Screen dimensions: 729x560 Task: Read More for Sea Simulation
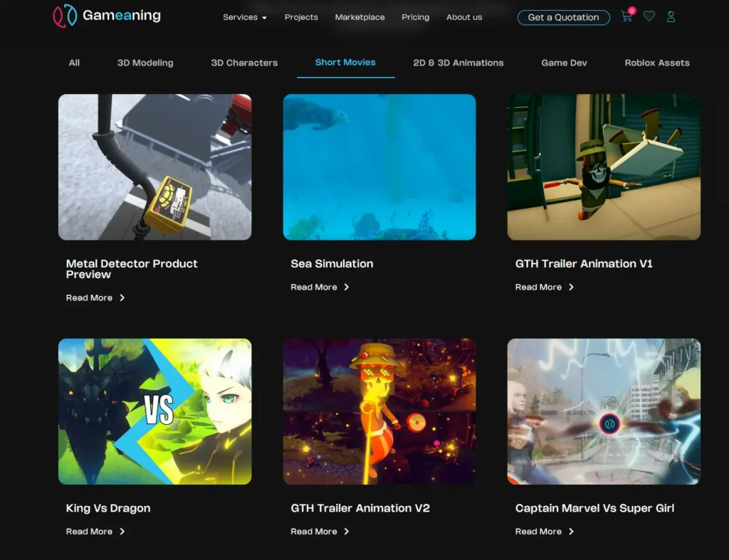click(320, 287)
